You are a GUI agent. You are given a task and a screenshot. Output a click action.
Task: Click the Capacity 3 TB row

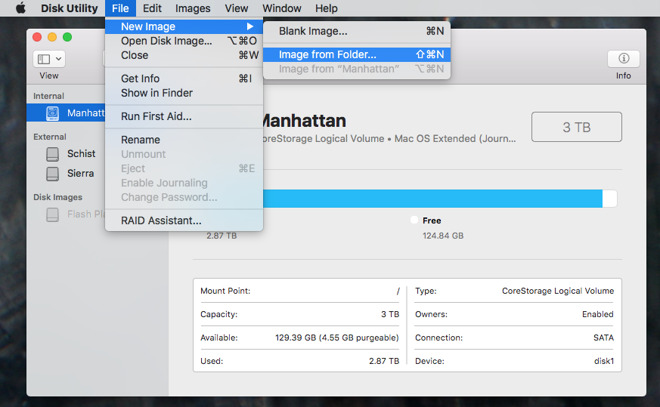pos(300,314)
